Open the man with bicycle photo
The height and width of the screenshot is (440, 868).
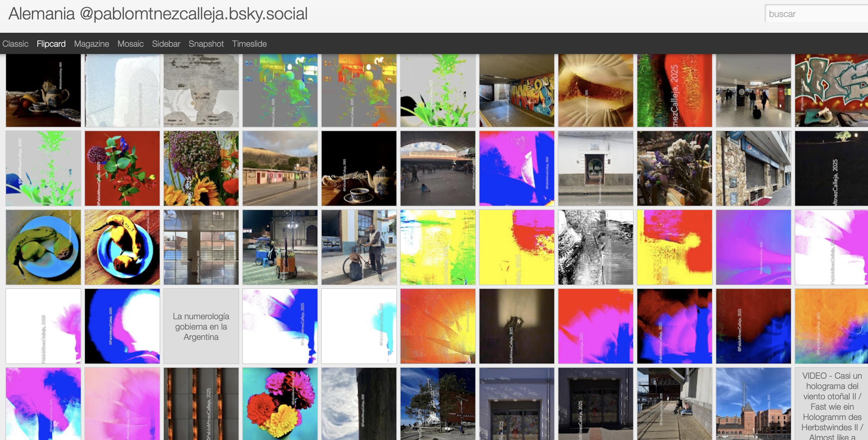[358, 247]
